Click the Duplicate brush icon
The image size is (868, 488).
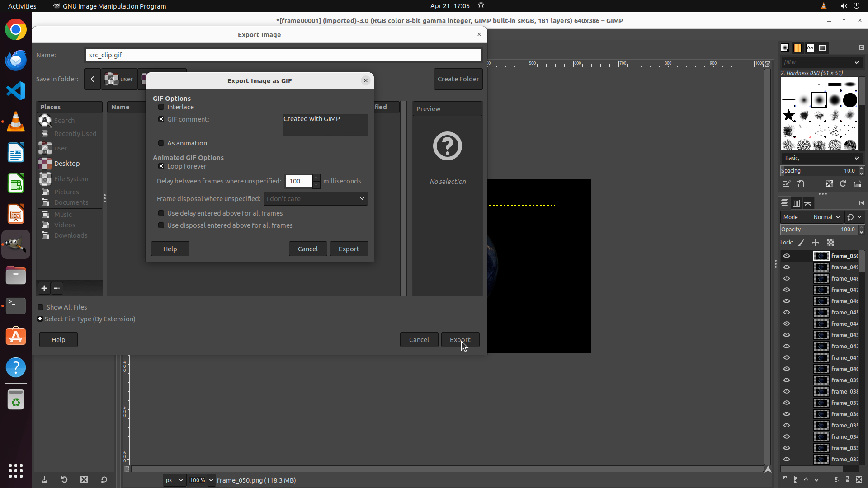tap(815, 183)
